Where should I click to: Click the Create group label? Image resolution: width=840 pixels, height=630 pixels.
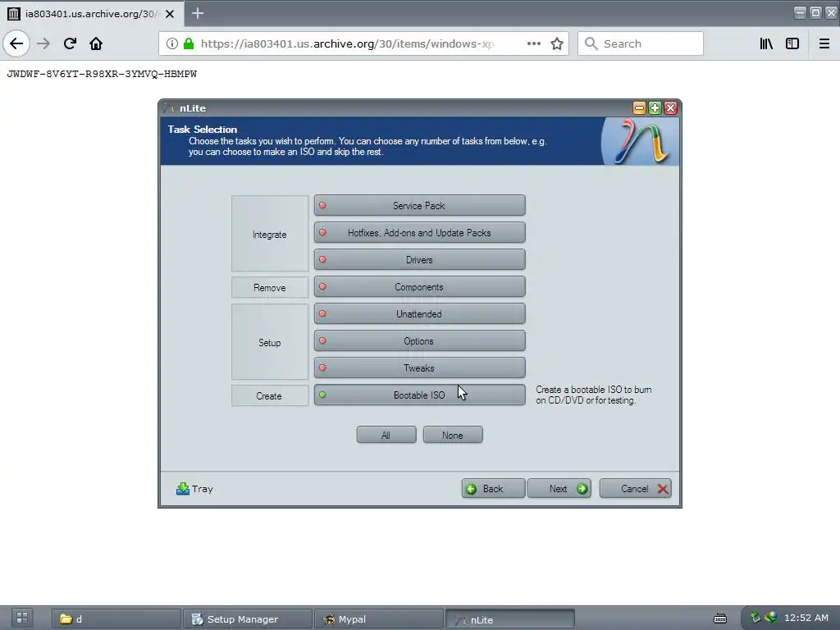[269, 396]
